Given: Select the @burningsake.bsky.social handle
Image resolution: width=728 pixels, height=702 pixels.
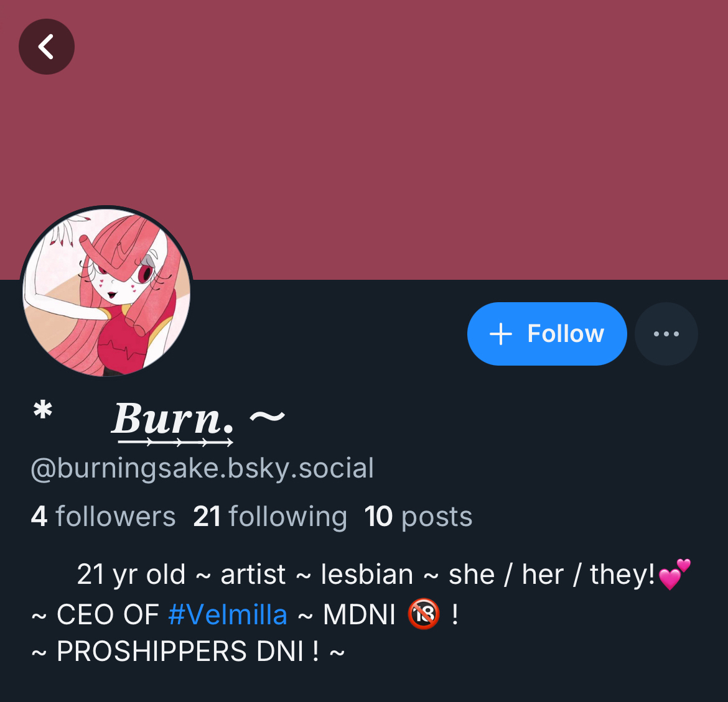Looking at the screenshot, I should click(202, 468).
